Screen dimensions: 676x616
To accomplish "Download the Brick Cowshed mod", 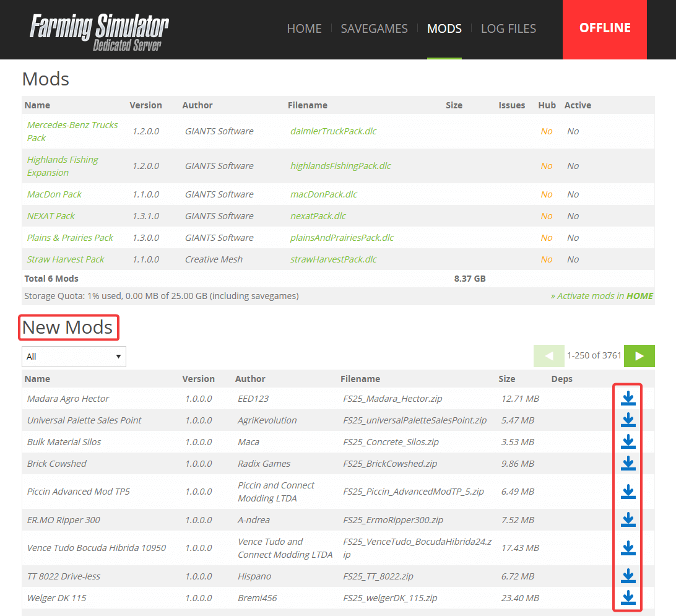I will 628,463.
